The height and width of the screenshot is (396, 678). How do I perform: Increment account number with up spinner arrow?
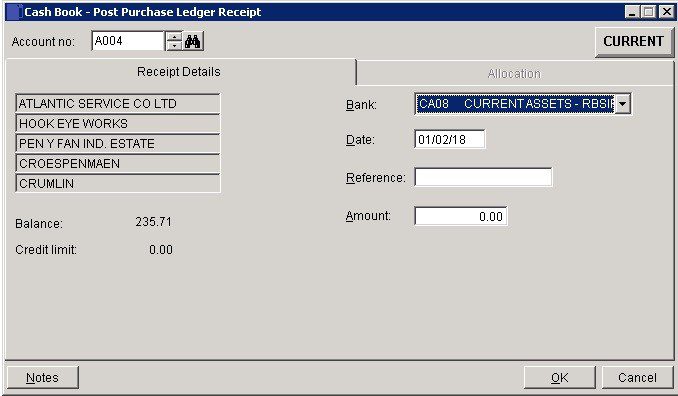pyautogui.click(x=174, y=36)
